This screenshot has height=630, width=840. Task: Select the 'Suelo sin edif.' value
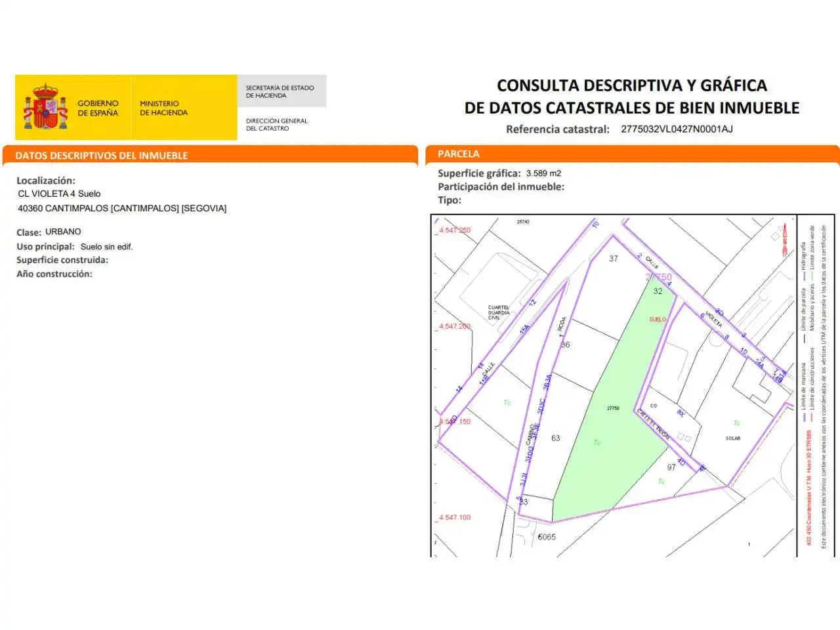[106, 247]
